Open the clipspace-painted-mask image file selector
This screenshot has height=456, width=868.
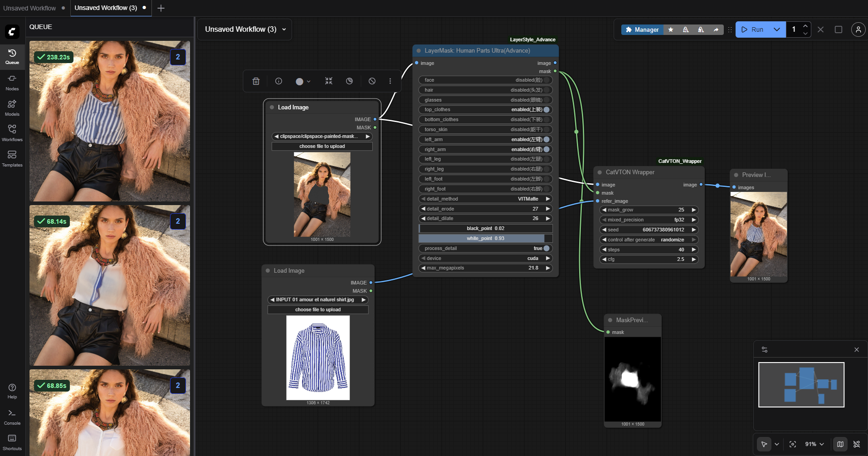pyautogui.click(x=322, y=136)
